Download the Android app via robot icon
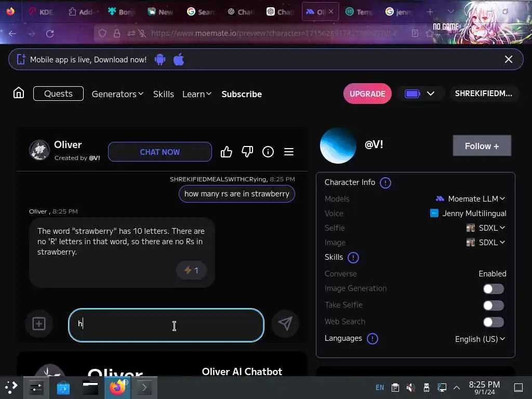532x399 pixels. (160, 59)
